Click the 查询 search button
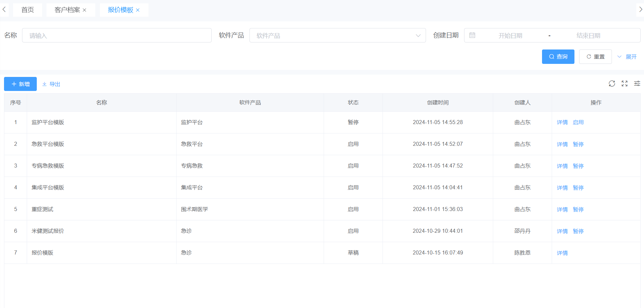Image resolution: width=644 pixels, height=308 pixels. tap(558, 57)
